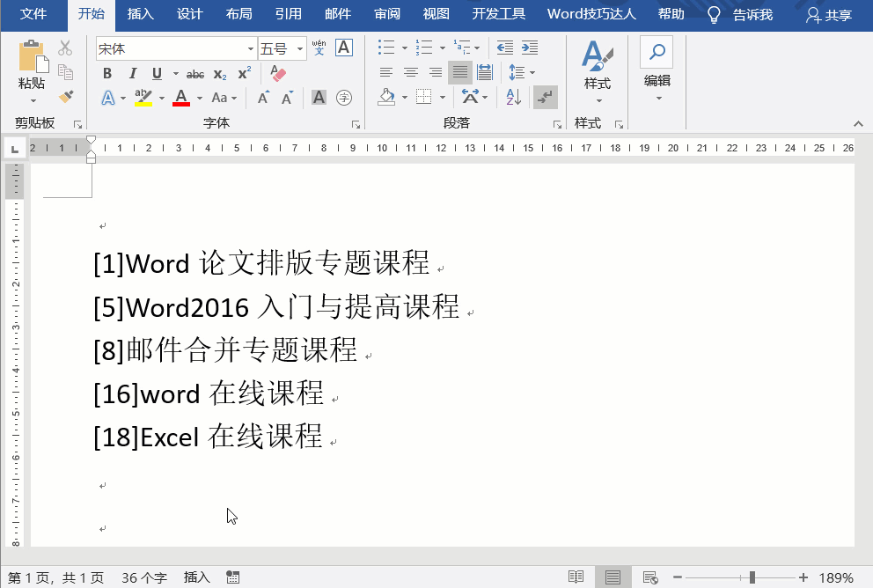Viewport: 873px width, 588px height.
Task: Open underline style dropdown arrow
Action: 175,74
